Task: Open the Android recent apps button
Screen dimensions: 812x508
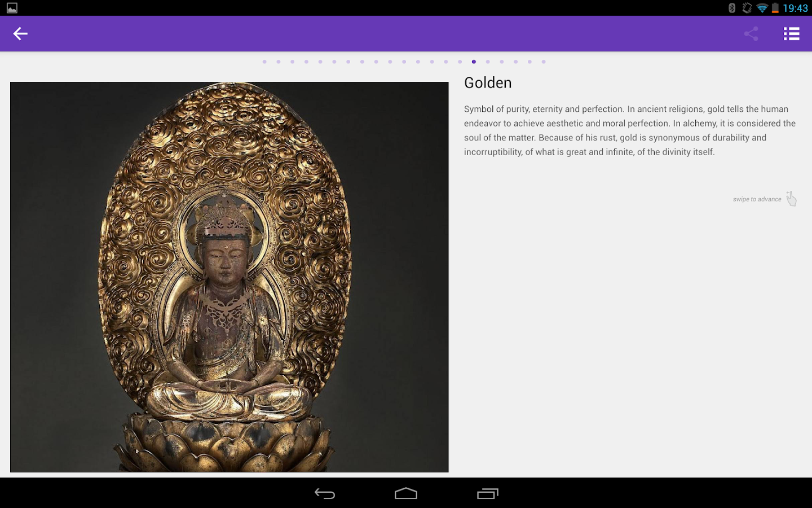Action: tap(488, 494)
